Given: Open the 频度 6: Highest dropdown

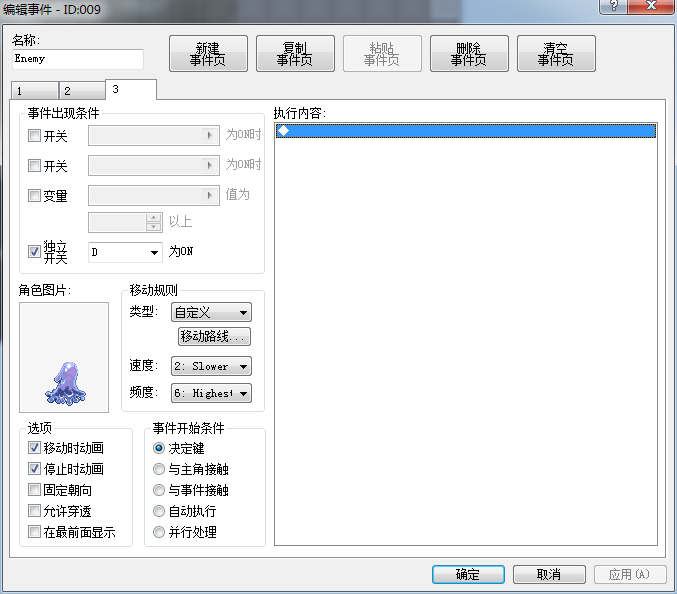Looking at the screenshot, I should (x=212, y=393).
